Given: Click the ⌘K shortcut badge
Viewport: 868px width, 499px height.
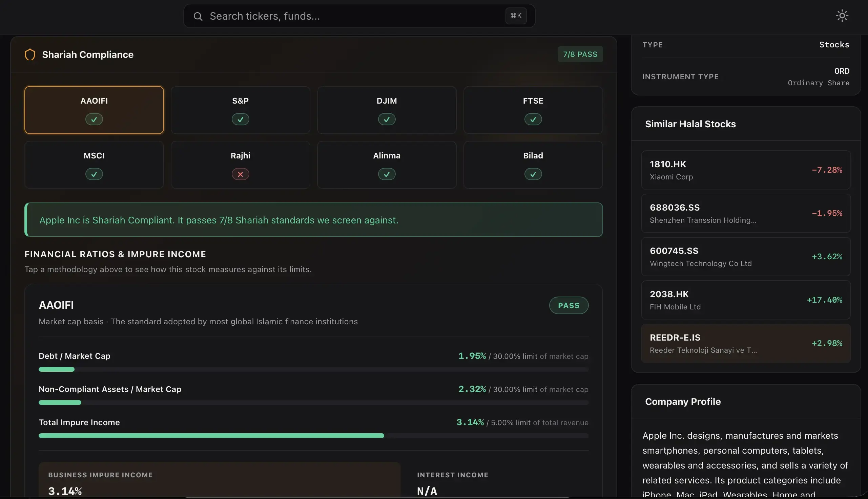Looking at the screenshot, I should pos(516,16).
